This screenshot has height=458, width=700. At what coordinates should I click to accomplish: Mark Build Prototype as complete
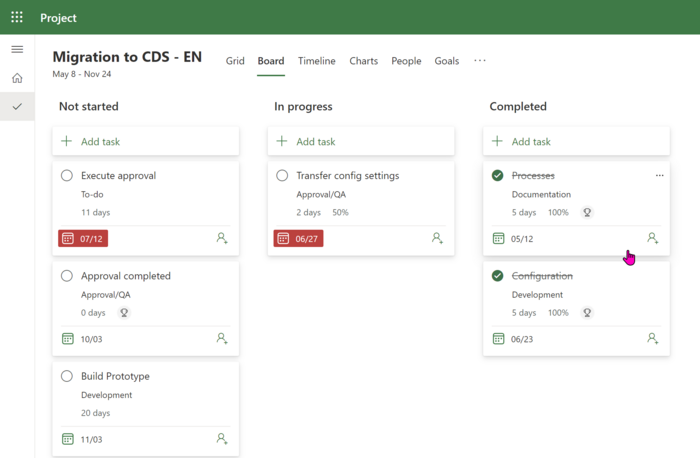pos(67,376)
